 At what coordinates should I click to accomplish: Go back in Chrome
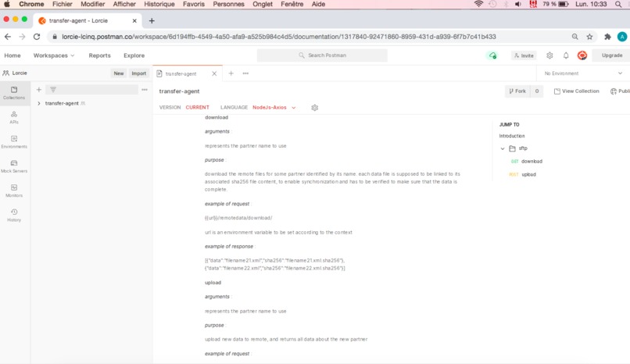tap(8, 37)
